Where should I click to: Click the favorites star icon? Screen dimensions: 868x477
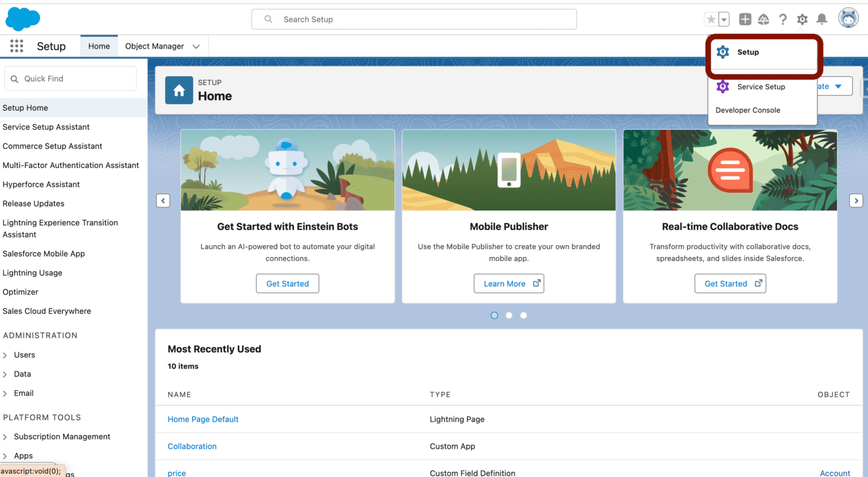click(710, 19)
